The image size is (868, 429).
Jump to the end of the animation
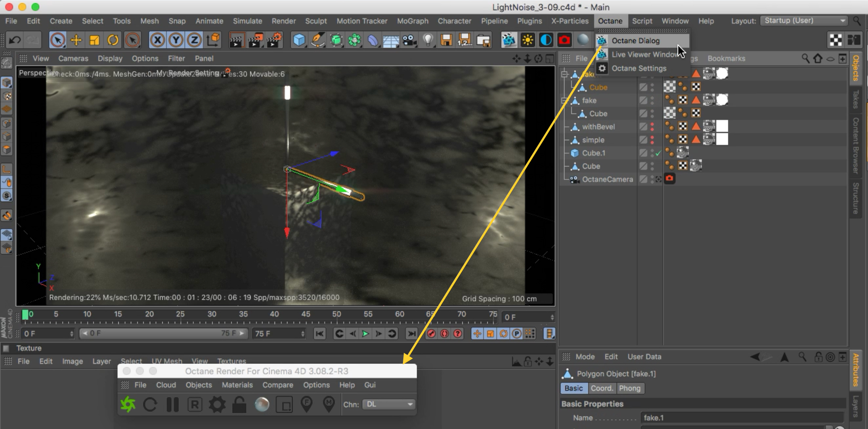click(x=411, y=334)
